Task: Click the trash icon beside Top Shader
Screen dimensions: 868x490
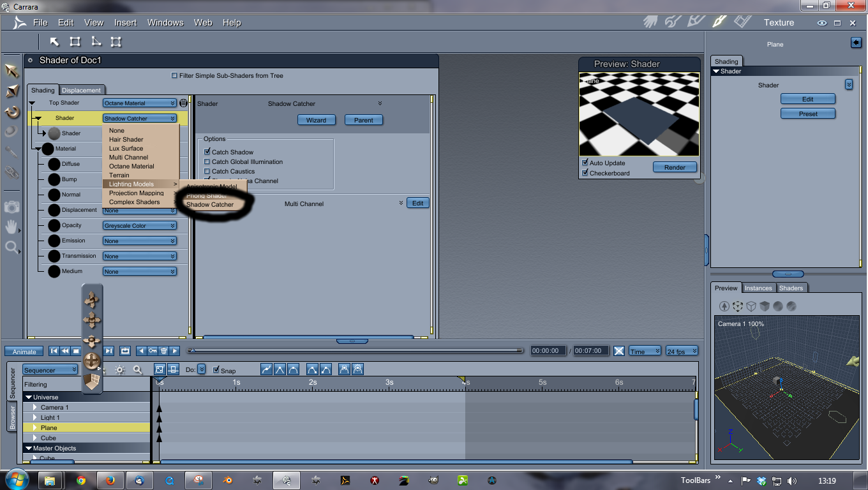Action: pos(183,103)
